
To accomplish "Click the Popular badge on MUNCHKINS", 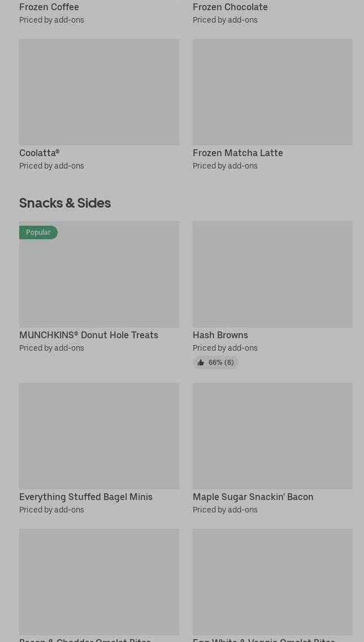I will pos(38,232).
